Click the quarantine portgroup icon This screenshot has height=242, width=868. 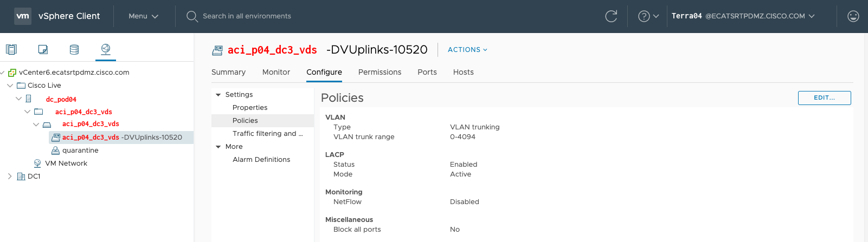pos(55,151)
